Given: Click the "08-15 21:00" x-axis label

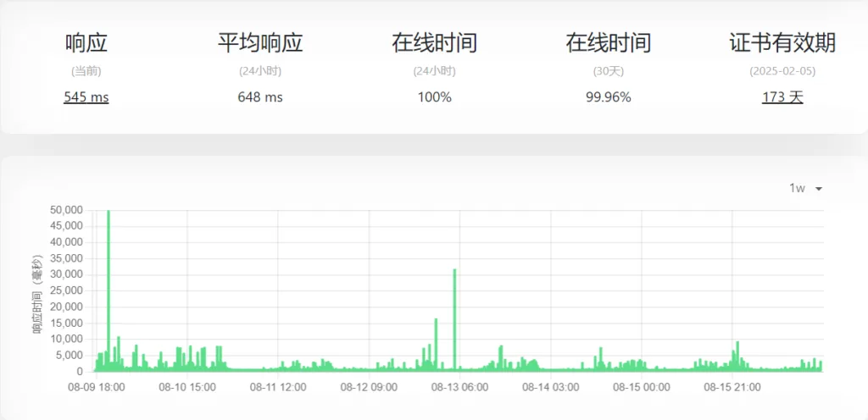Looking at the screenshot, I should coord(732,387).
